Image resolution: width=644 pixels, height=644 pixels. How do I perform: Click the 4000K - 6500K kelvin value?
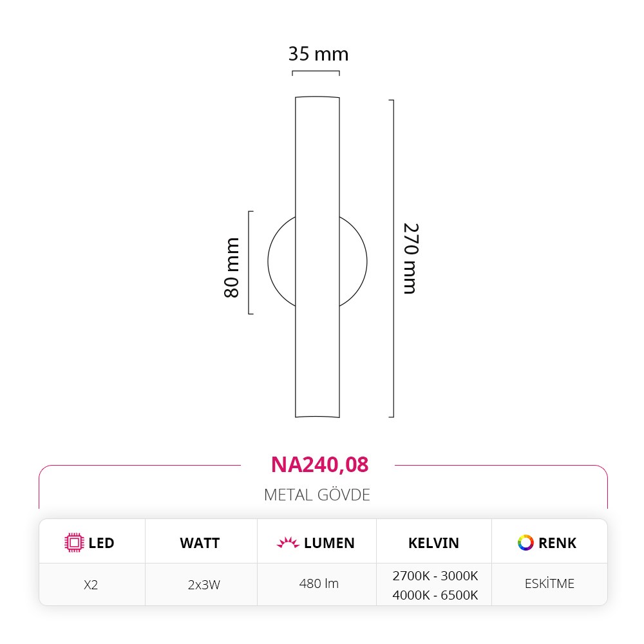pyautogui.click(x=435, y=594)
